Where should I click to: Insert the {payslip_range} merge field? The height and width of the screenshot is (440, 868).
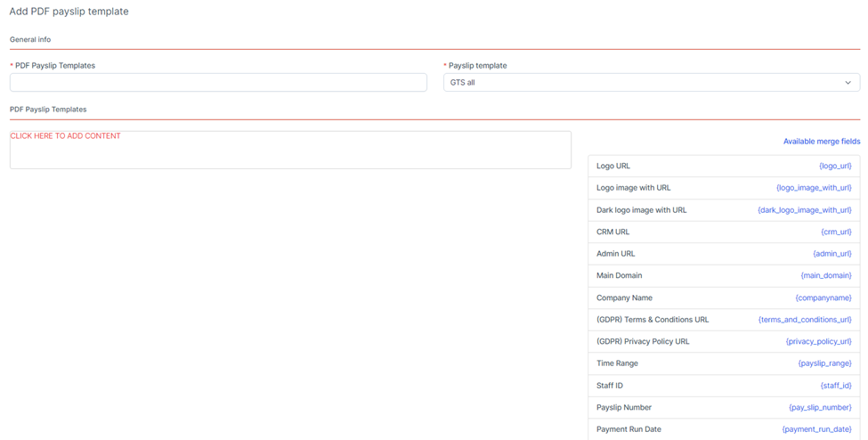tap(824, 363)
